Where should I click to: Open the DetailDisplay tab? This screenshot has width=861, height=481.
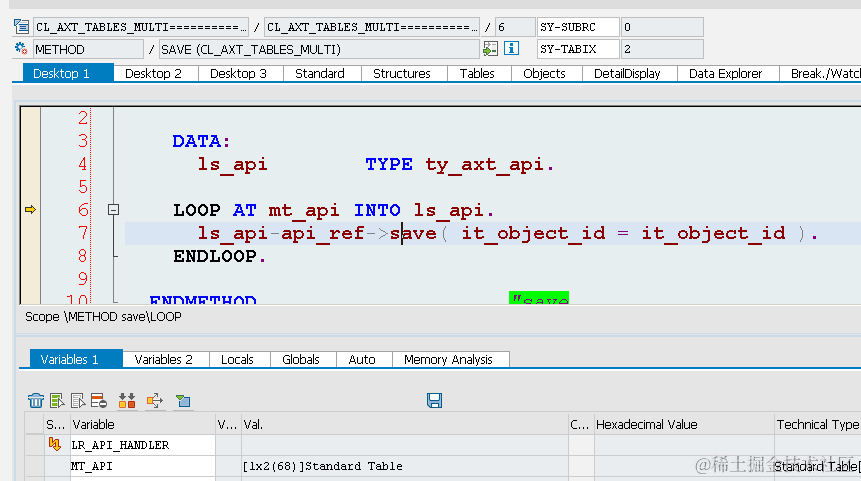pyautogui.click(x=629, y=73)
